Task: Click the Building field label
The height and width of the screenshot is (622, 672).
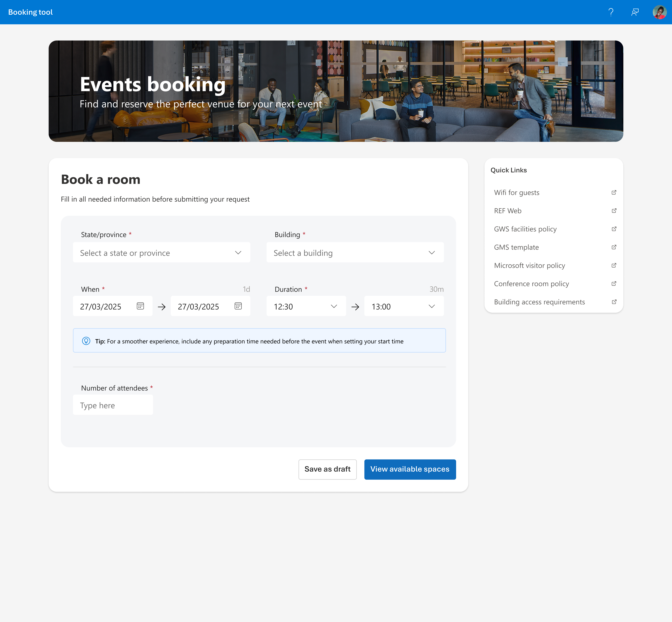Action: pyautogui.click(x=287, y=235)
